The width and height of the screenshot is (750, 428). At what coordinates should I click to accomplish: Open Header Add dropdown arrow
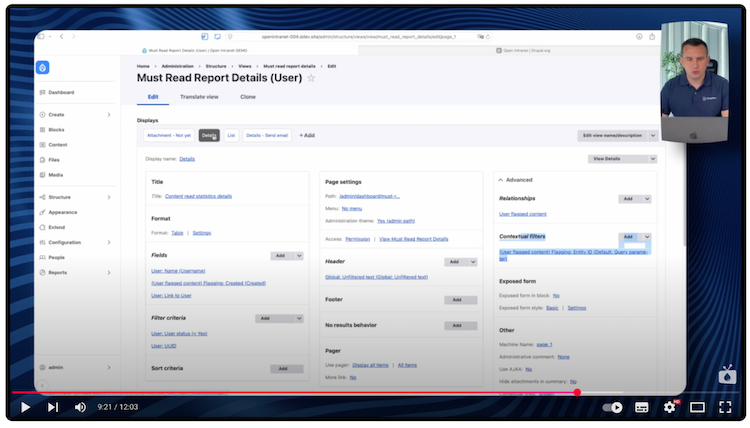click(473, 262)
